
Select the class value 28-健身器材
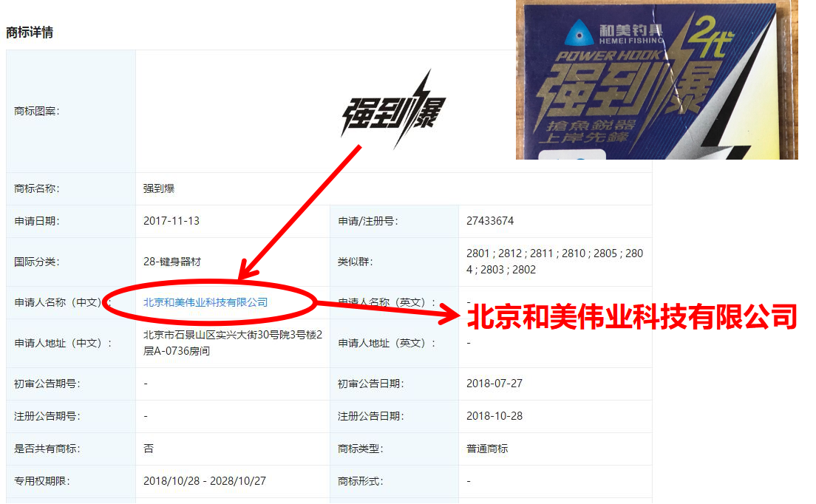point(171,262)
